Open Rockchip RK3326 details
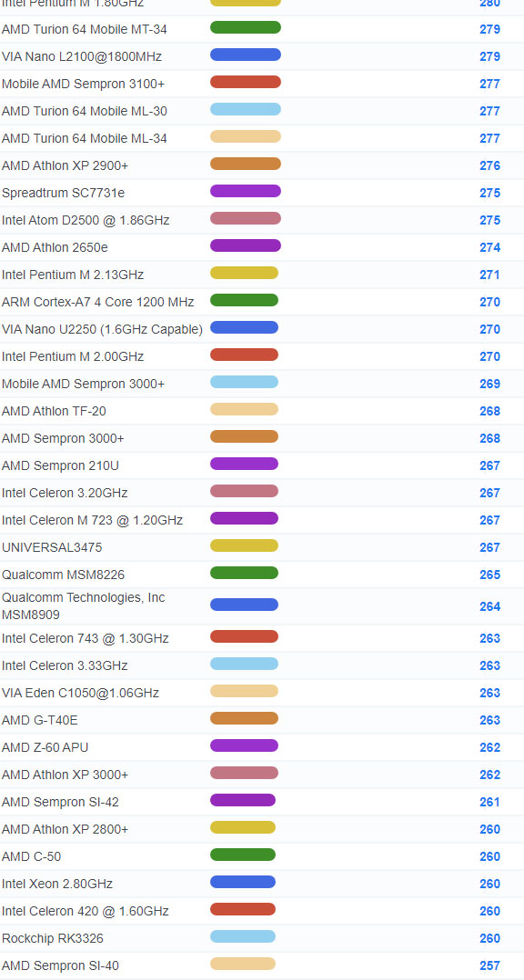Image resolution: width=524 pixels, height=980 pixels. click(x=53, y=938)
